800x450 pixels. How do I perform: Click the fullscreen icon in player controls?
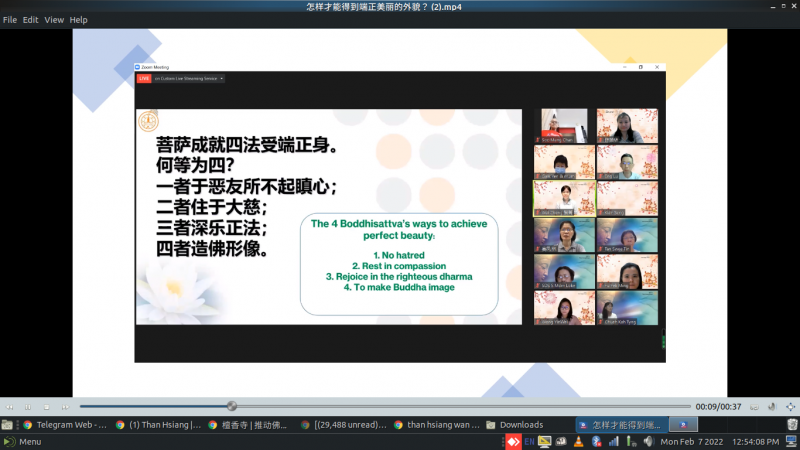click(x=791, y=406)
